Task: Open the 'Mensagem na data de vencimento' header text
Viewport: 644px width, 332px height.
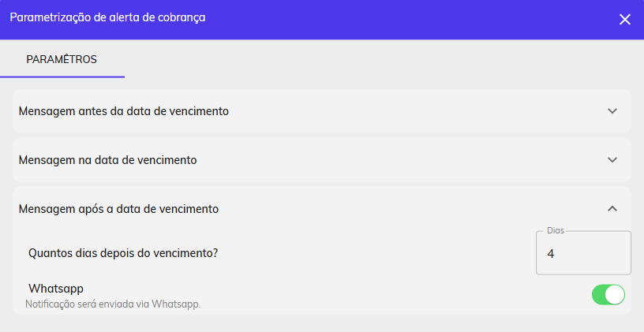Action: (107, 160)
